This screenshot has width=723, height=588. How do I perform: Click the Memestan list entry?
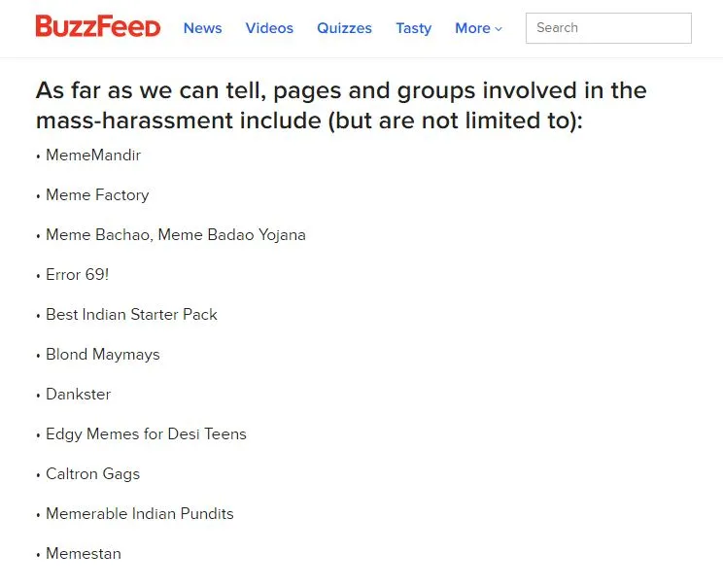(84, 553)
